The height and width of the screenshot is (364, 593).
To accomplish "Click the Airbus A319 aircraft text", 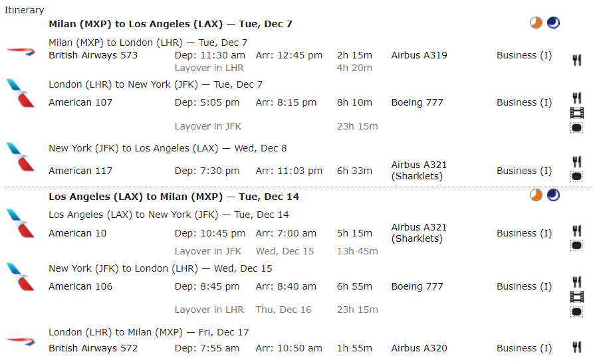I will point(419,55).
